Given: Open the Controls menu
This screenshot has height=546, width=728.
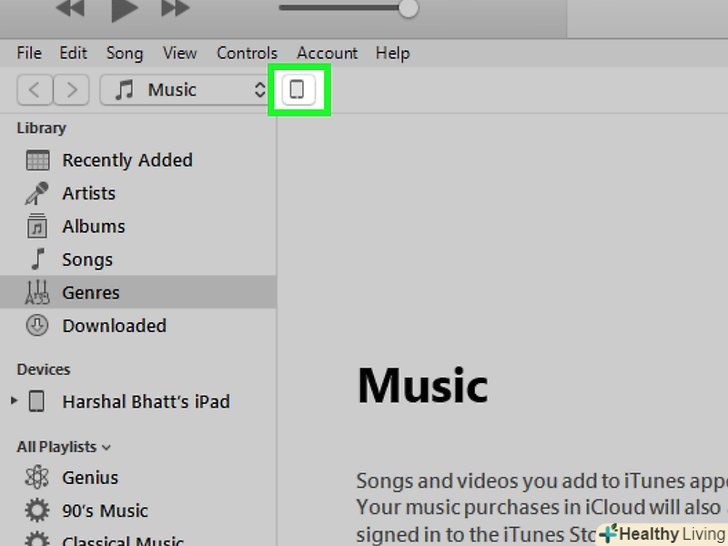Looking at the screenshot, I should (x=247, y=53).
